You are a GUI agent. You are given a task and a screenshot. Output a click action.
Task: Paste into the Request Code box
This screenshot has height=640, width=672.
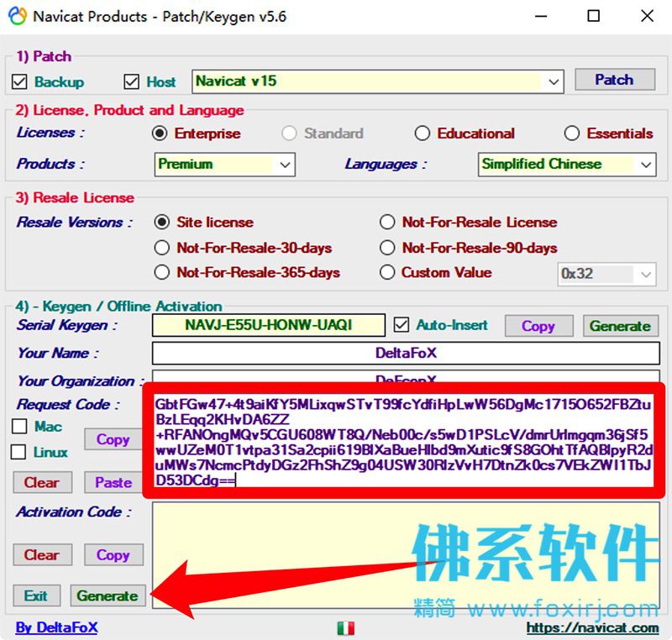pos(113,482)
